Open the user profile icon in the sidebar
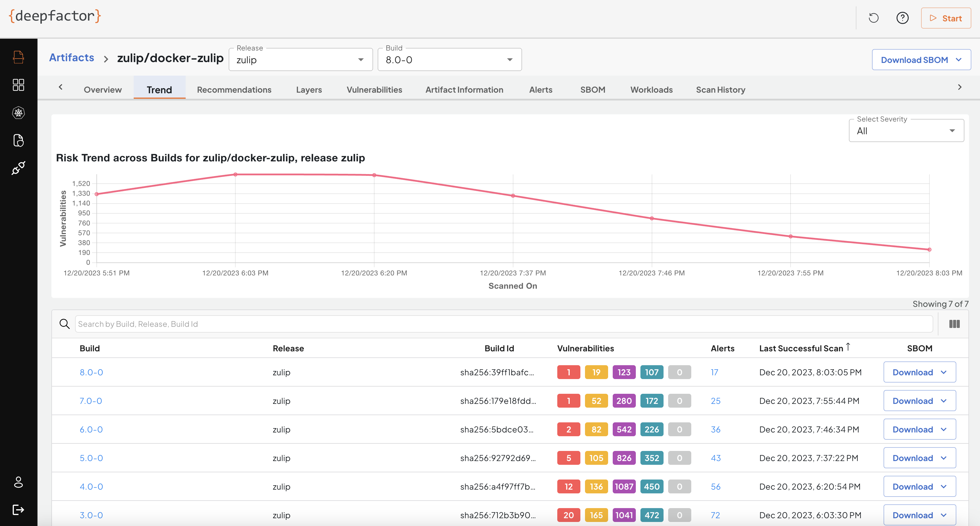Screen dimensions: 980x526 click(x=18, y=482)
